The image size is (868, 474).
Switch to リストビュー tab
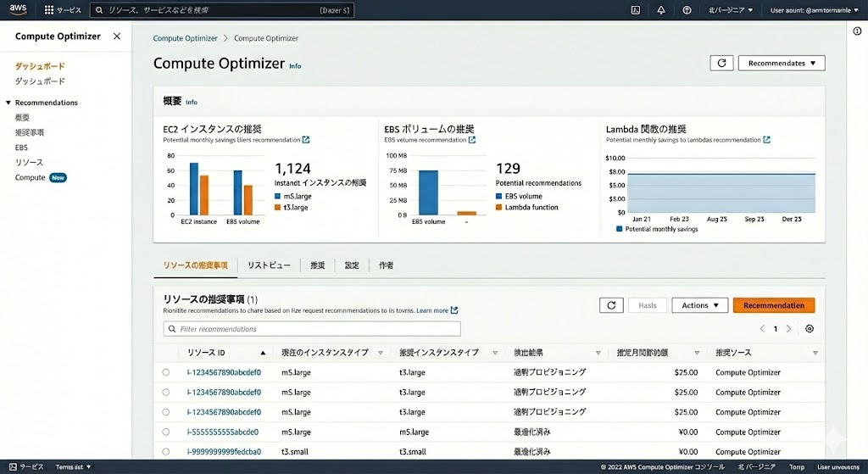point(269,265)
